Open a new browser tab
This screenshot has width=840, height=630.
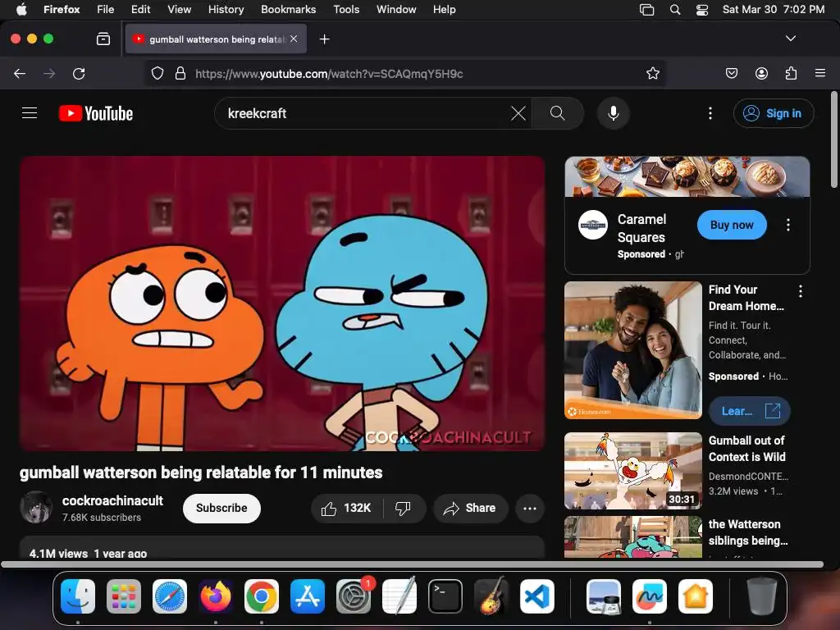coord(324,39)
